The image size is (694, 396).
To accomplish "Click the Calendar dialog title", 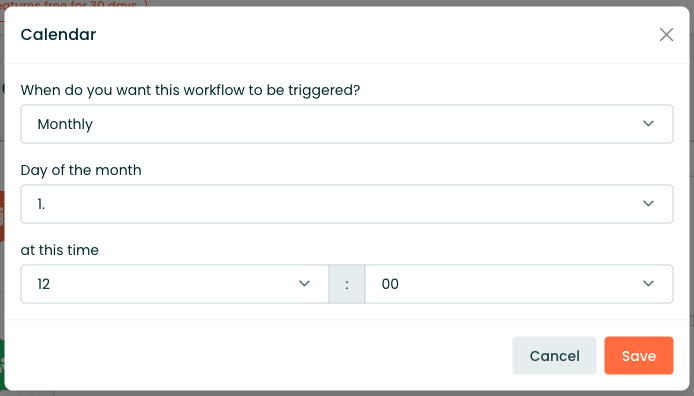I will pos(58,35).
